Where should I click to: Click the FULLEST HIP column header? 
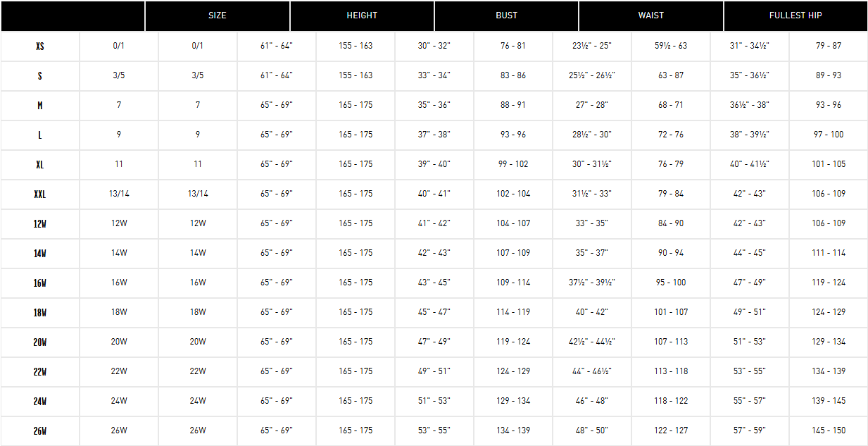tap(795, 16)
